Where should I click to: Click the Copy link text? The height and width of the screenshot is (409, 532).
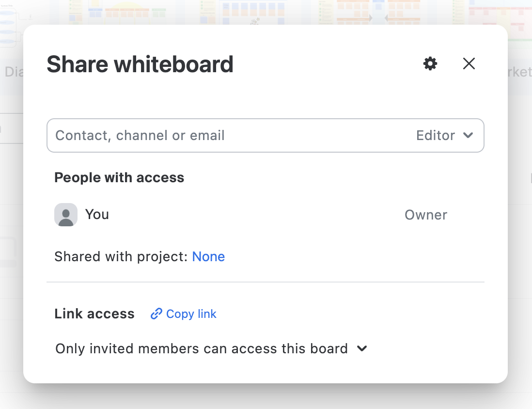(x=191, y=314)
